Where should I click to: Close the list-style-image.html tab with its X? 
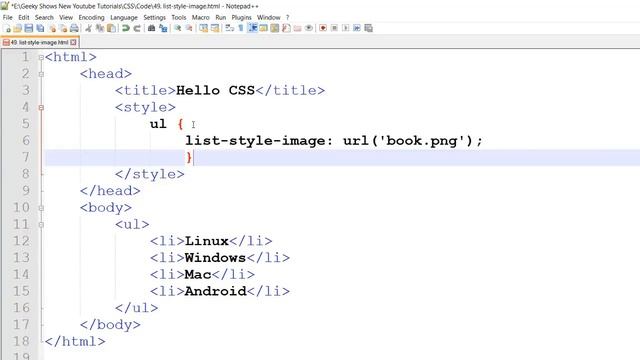point(73,42)
